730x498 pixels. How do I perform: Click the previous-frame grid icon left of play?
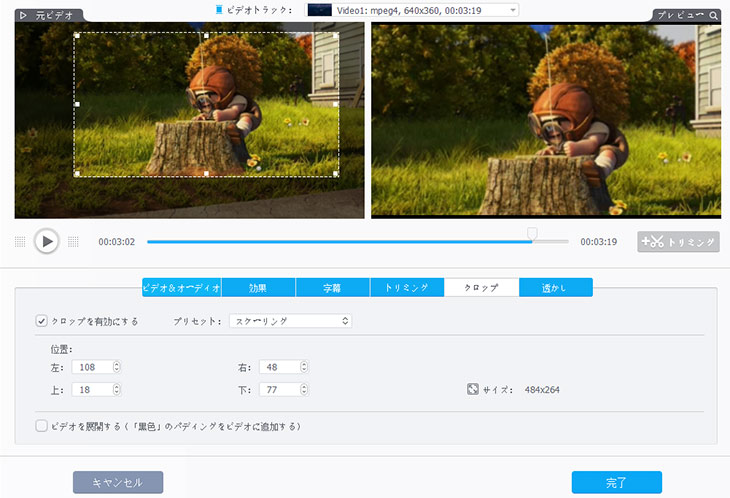(20, 242)
